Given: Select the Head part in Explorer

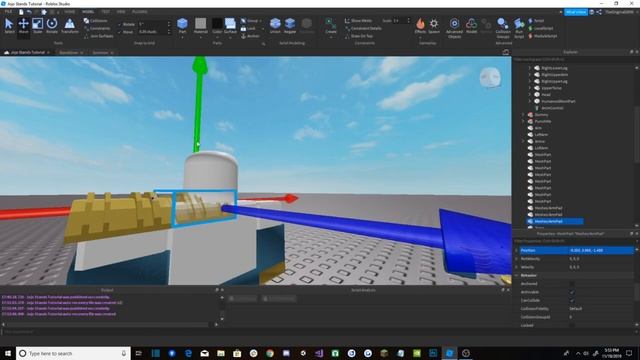Looking at the screenshot, I should [546, 95].
